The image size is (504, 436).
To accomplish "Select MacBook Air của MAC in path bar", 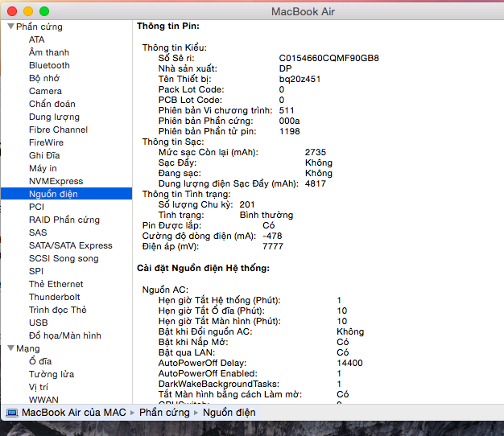I will coord(73,412).
